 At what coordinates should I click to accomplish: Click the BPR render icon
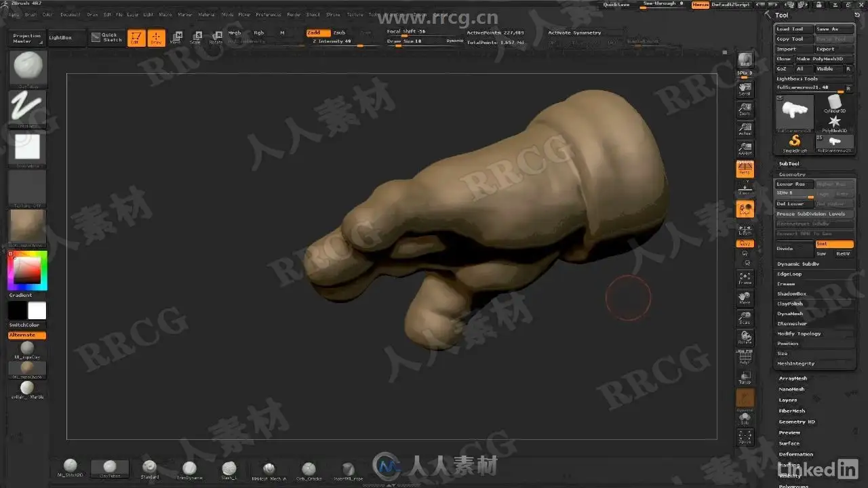(x=745, y=60)
